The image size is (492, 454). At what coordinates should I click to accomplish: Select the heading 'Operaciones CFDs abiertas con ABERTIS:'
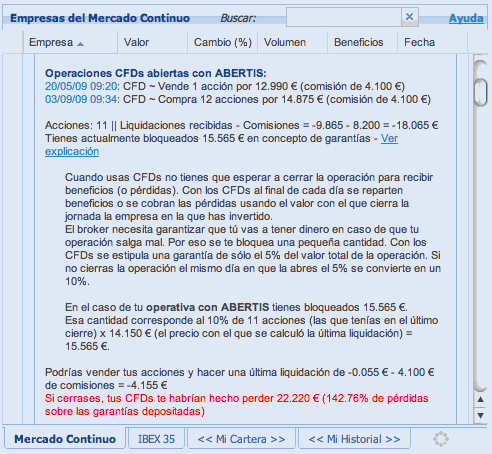pyautogui.click(x=156, y=73)
